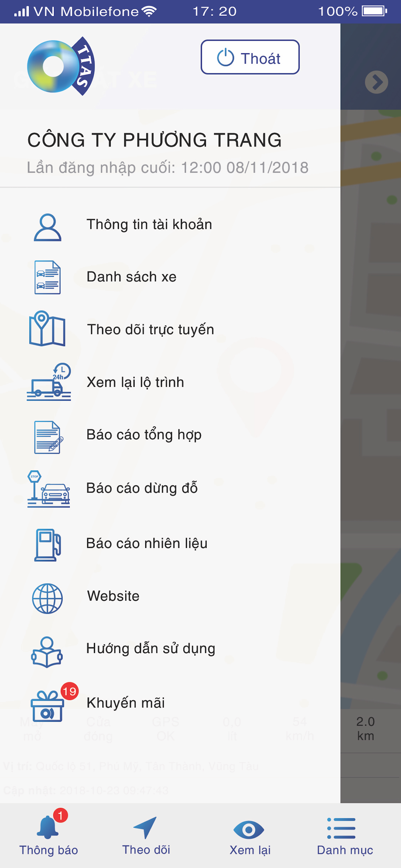Tap the summary report pencil icon
401x868 pixels.
point(48,437)
